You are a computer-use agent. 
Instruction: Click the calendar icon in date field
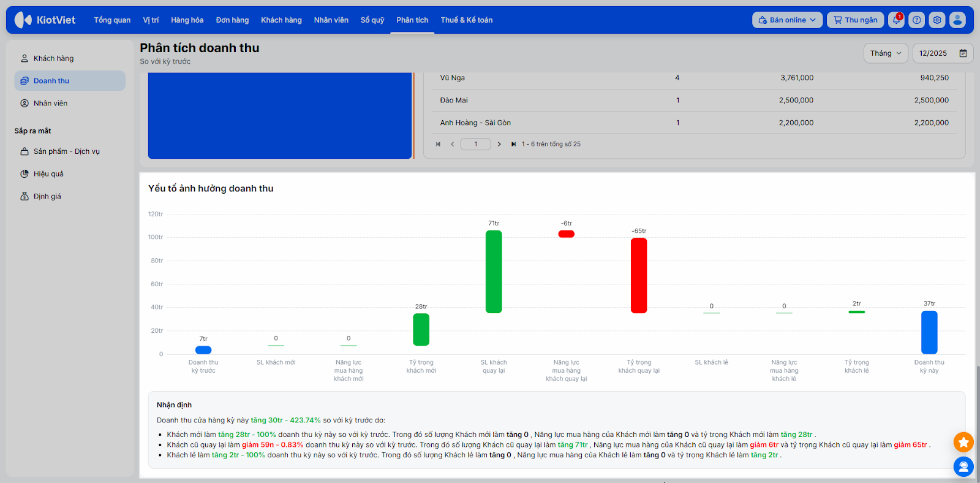point(963,53)
